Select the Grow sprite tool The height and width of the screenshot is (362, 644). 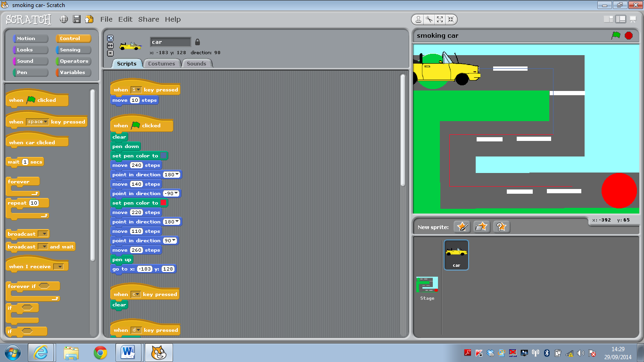point(440,19)
